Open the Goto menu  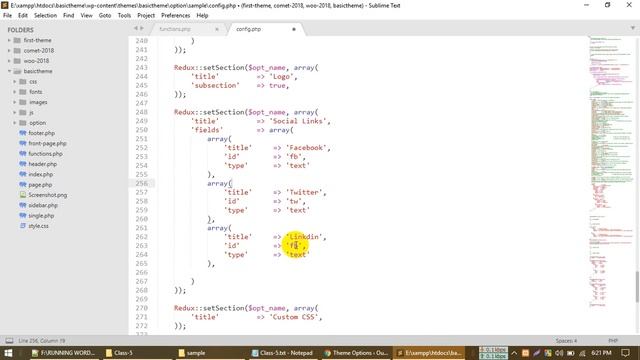click(x=105, y=16)
